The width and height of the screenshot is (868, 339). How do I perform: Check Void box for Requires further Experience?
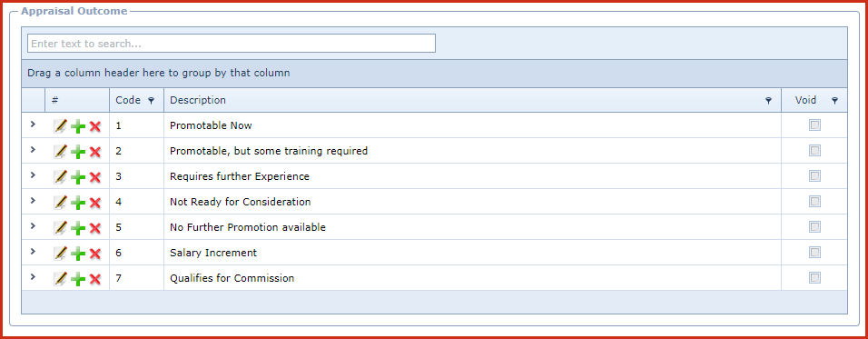pos(814,176)
